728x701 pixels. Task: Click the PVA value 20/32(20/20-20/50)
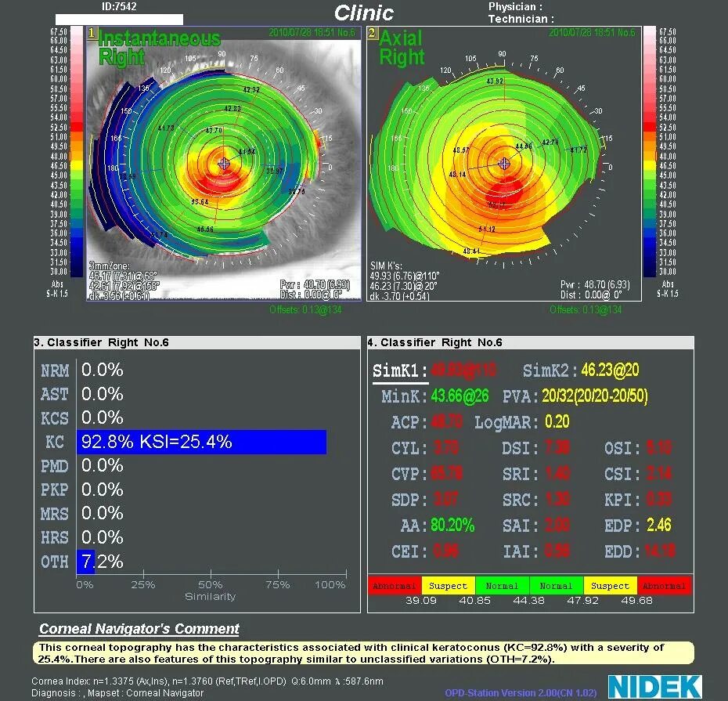pos(595,396)
